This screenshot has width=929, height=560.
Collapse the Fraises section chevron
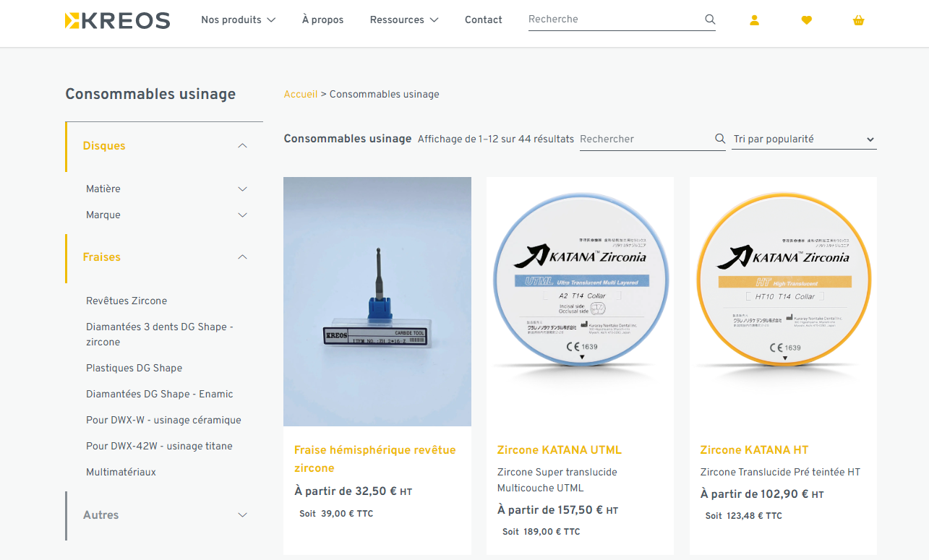coord(243,257)
